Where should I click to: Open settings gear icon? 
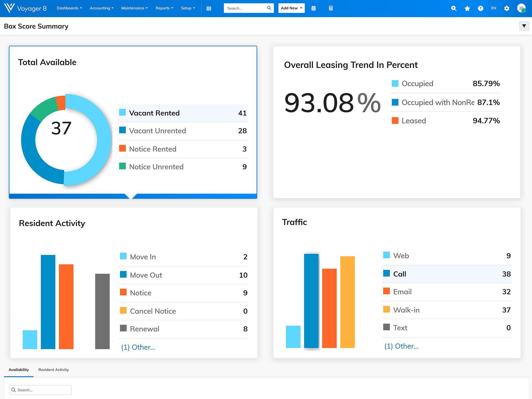tap(507, 8)
